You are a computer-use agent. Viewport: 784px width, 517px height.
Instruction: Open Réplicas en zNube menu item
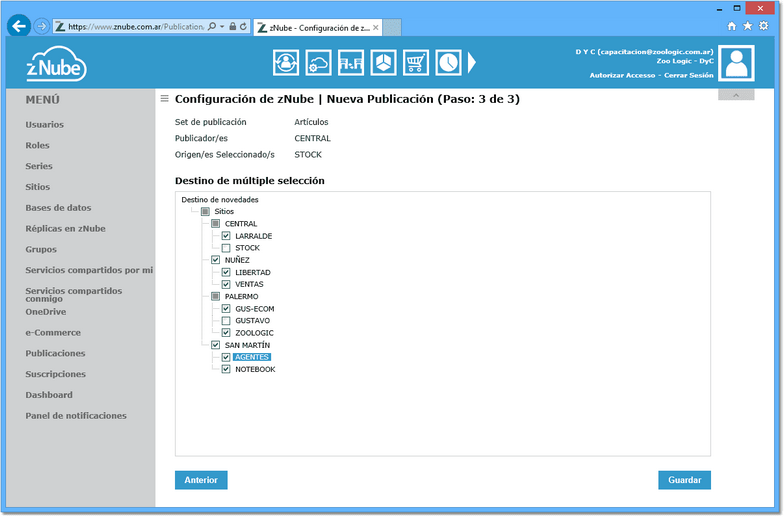(66, 228)
